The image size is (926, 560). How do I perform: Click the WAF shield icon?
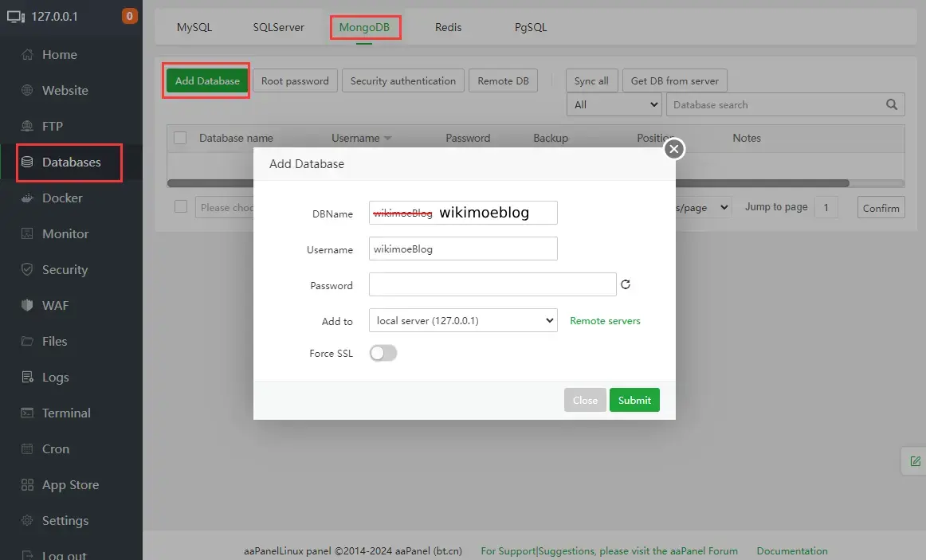click(x=28, y=306)
